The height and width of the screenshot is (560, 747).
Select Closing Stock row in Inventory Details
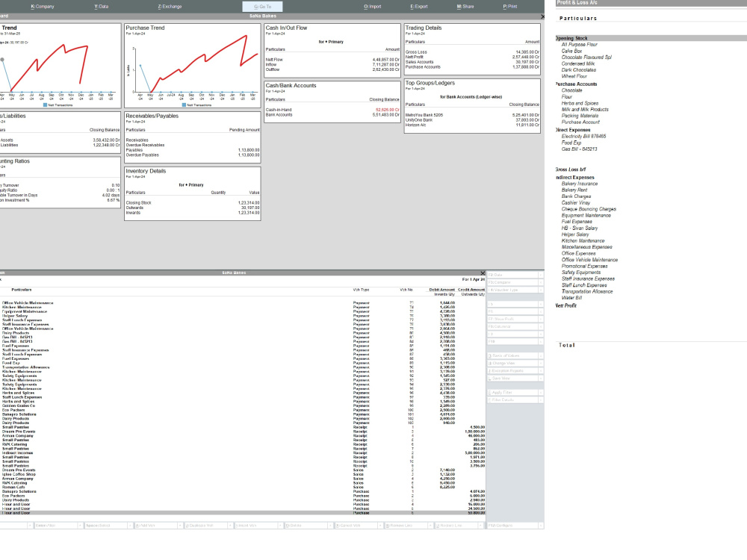point(193,203)
